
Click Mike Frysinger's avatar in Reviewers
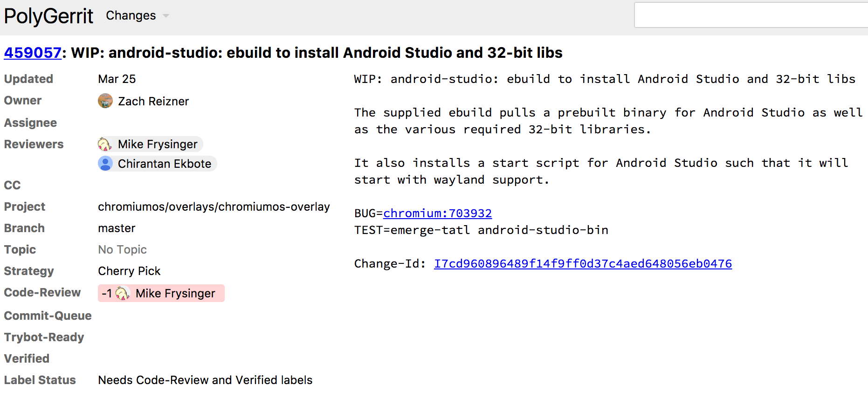[x=105, y=144]
